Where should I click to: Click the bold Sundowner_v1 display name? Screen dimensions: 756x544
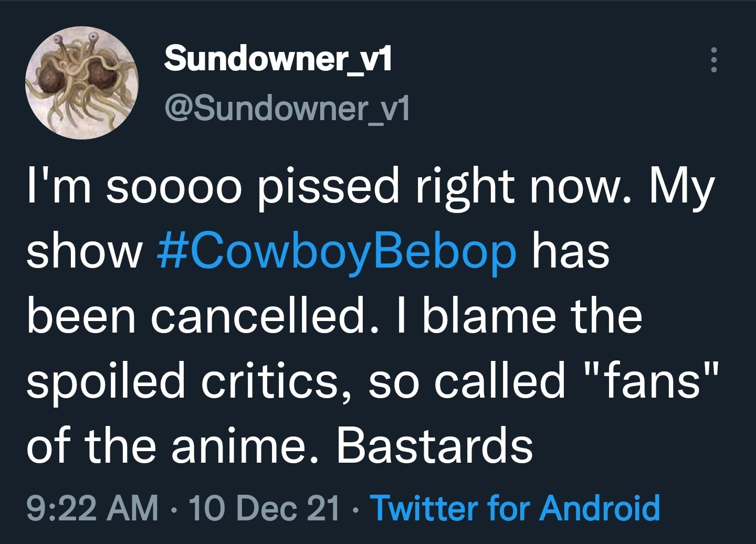[278, 58]
